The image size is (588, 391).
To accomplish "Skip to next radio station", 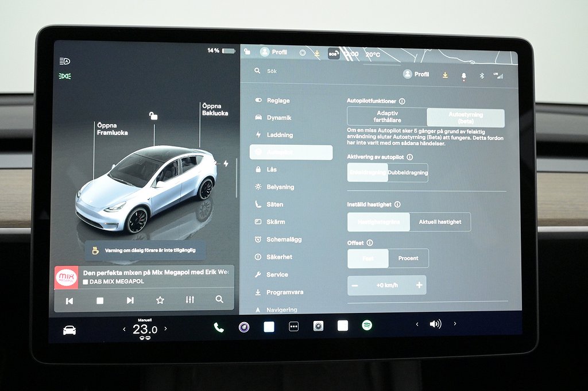I will tap(130, 300).
